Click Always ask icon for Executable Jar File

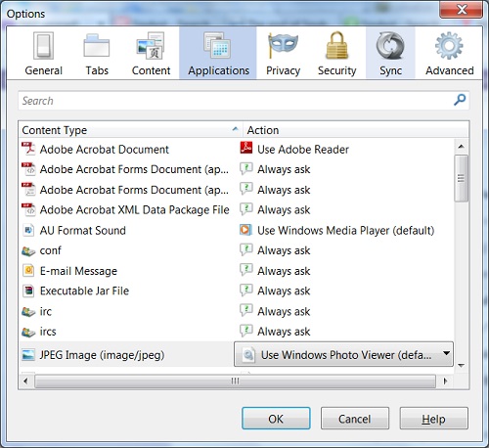246,290
